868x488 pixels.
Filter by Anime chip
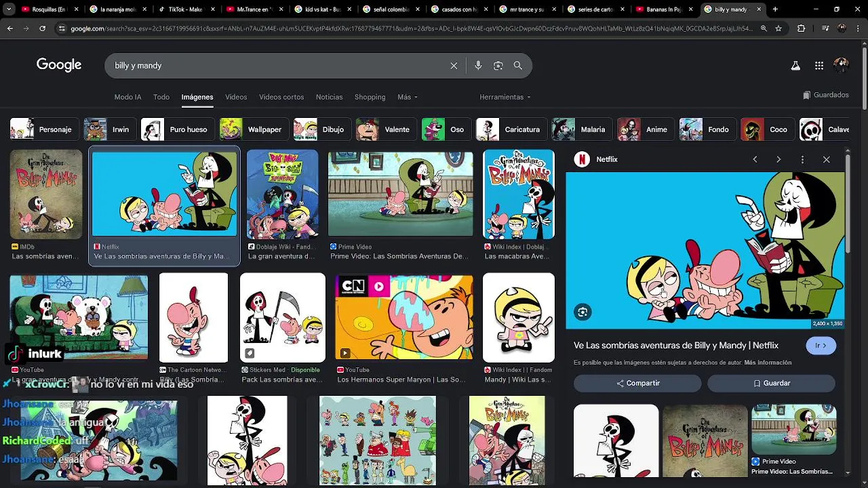pos(645,129)
